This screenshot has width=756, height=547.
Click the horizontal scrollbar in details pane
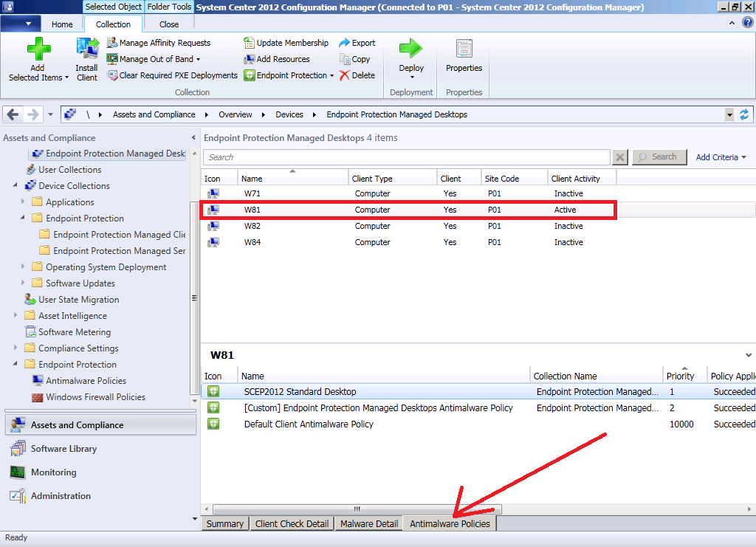[x=357, y=509]
